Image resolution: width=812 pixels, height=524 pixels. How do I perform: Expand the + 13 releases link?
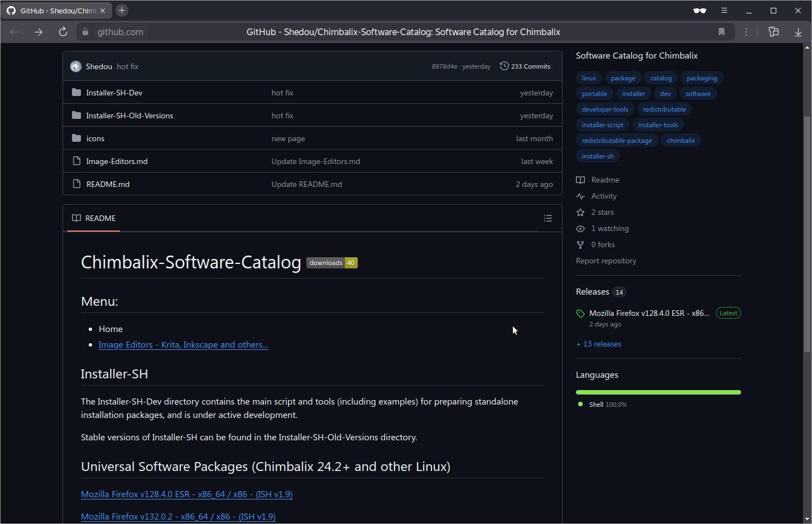pyautogui.click(x=598, y=344)
